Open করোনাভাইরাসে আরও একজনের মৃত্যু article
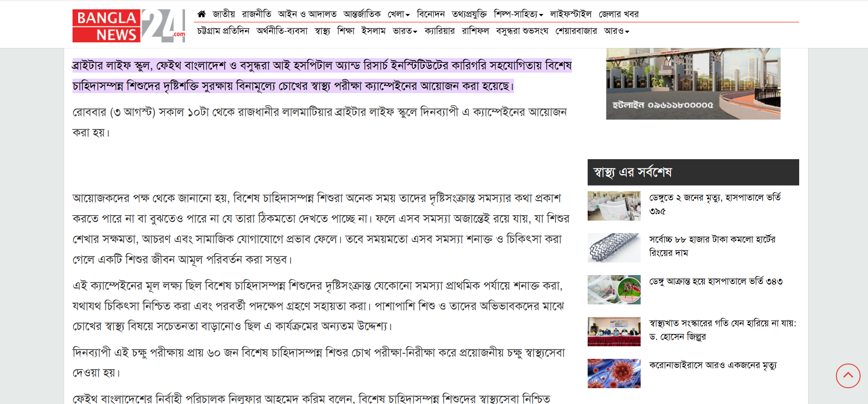 (x=712, y=365)
